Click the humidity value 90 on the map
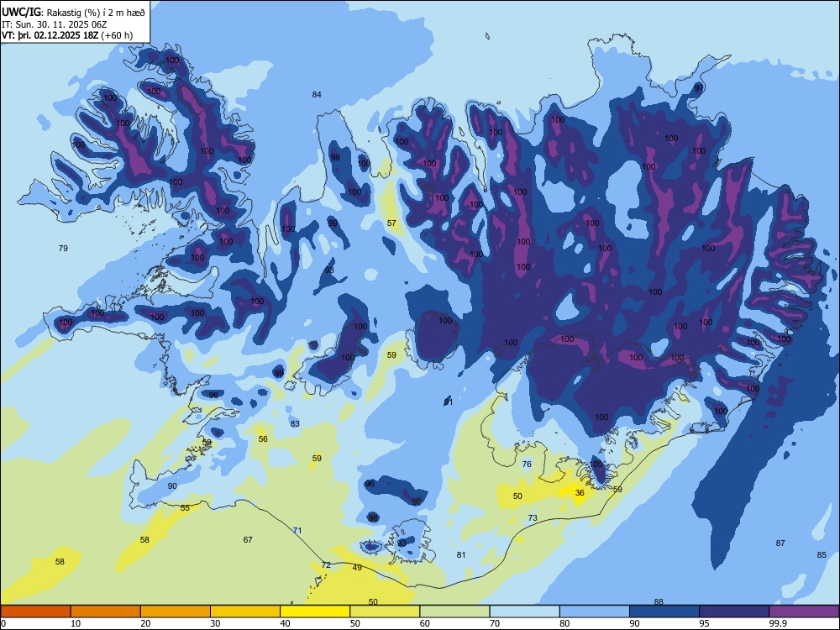Screen dimensions: 840x630 (172, 486)
